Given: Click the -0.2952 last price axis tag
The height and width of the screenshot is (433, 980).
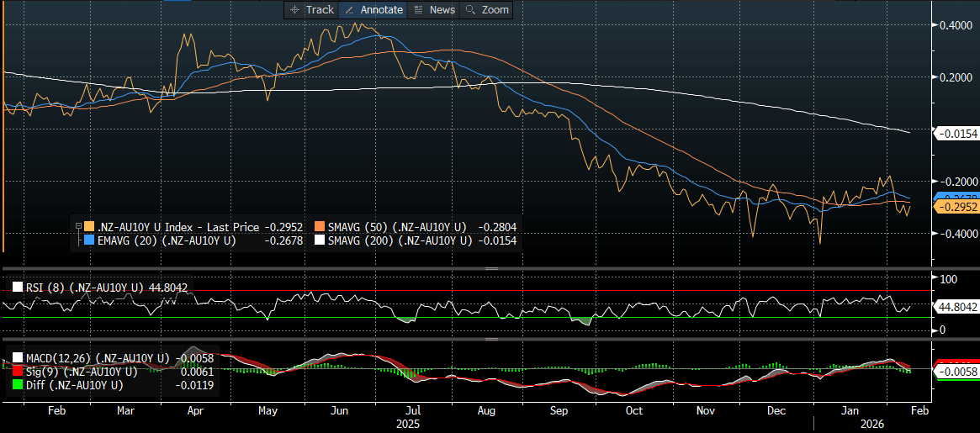Looking at the screenshot, I should [956, 207].
